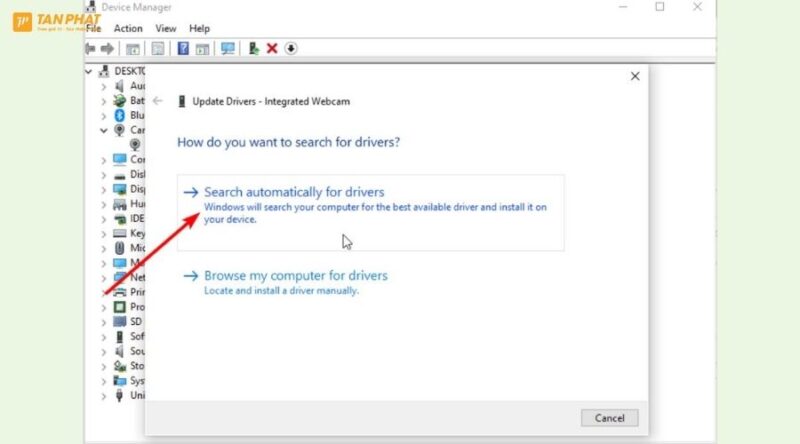
Task: Click the Update driver green arrow icon
Action: 254,48
